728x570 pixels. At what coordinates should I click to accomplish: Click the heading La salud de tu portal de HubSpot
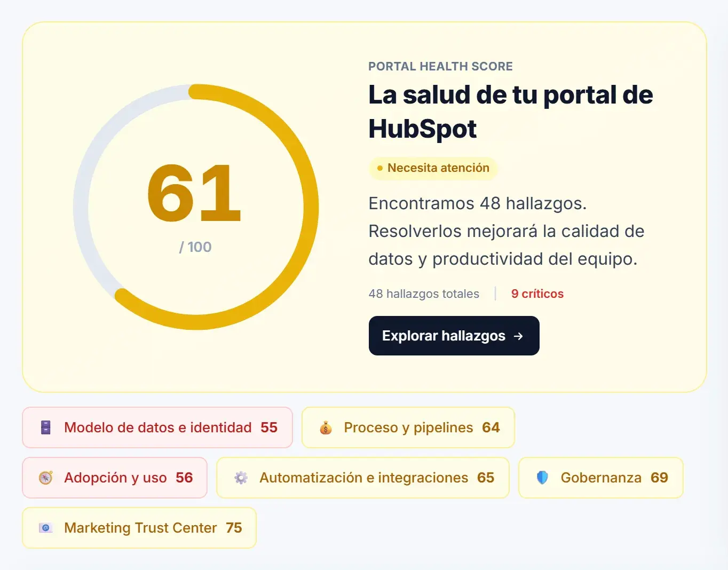tap(511, 112)
